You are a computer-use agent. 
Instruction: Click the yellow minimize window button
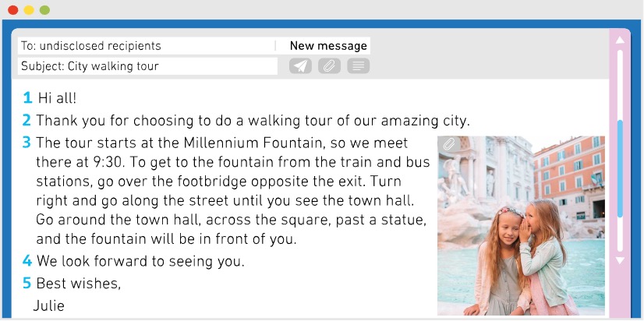[x=29, y=10]
